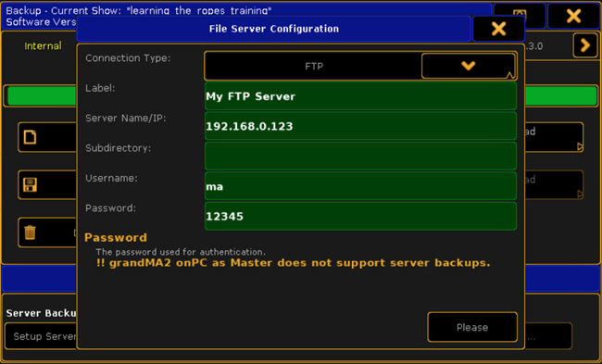This screenshot has height=364, width=602.
Task: Click the button left of the Backup close button
Action: 520,16
